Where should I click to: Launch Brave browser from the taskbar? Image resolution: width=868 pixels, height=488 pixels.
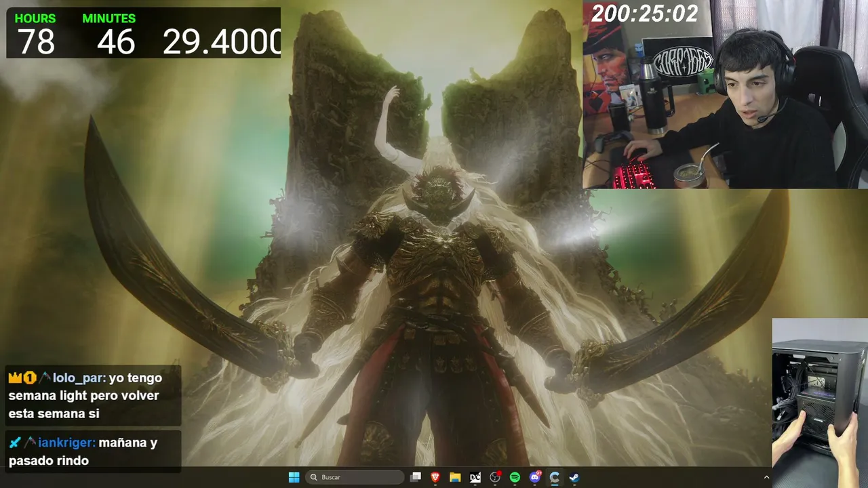click(435, 477)
